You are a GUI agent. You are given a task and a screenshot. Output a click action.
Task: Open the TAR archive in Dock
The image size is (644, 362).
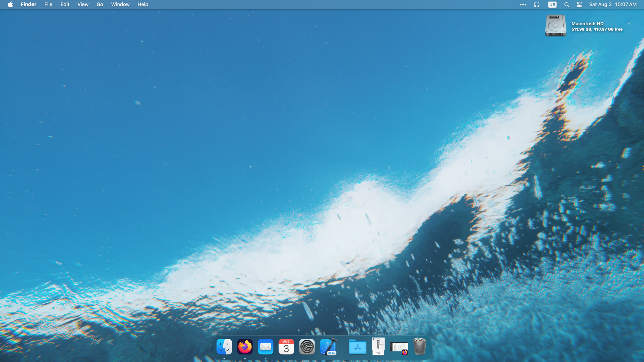(378, 347)
